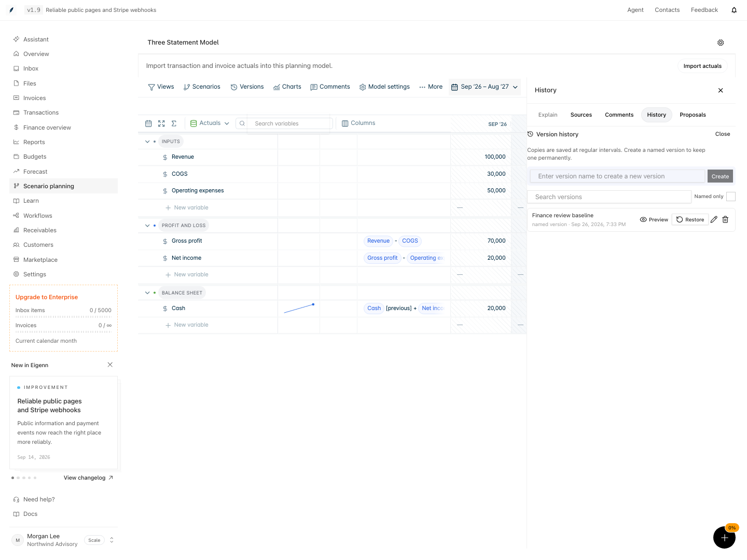Switch to the Proposals tab

click(x=693, y=115)
